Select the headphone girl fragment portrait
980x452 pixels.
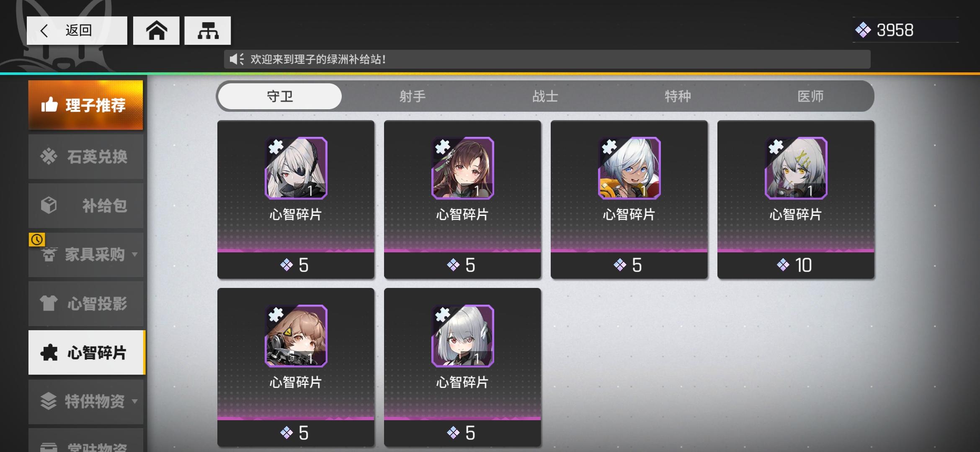(x=296, y=336)
